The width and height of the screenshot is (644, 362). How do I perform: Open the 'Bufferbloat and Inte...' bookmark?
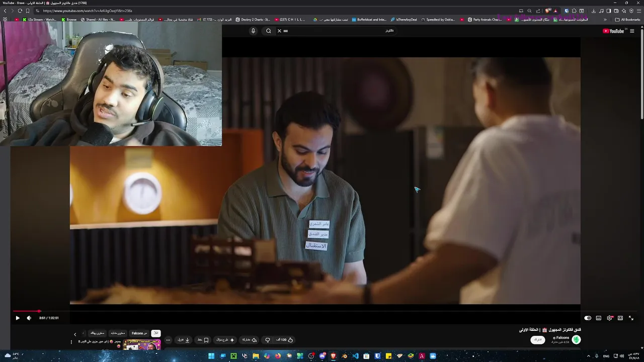coord(369,20)
